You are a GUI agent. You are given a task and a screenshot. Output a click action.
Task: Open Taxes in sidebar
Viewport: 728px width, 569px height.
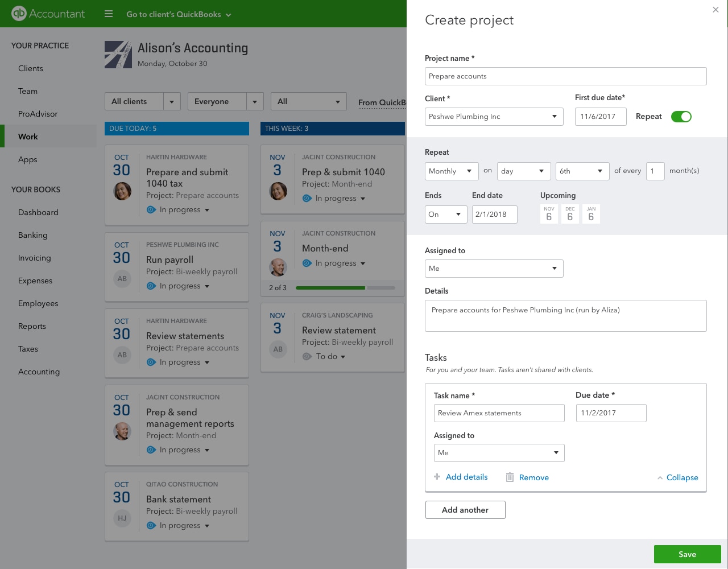point(28,349)
